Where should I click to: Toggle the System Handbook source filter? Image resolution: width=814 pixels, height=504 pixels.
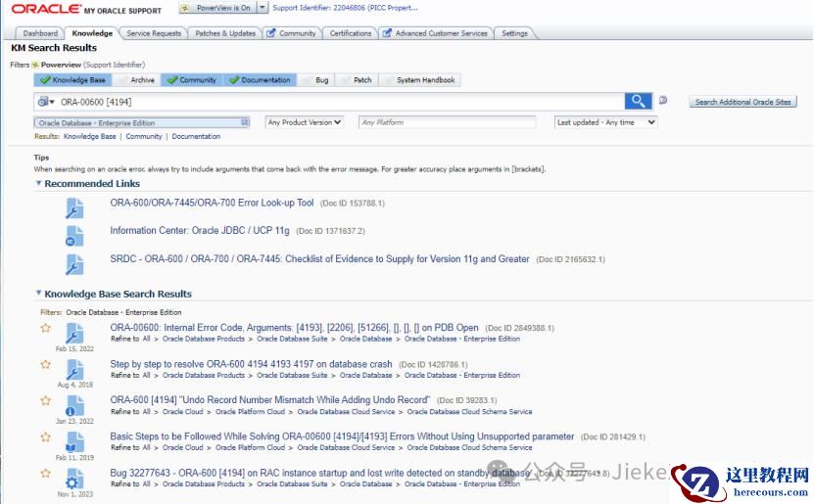pos(420,80)
